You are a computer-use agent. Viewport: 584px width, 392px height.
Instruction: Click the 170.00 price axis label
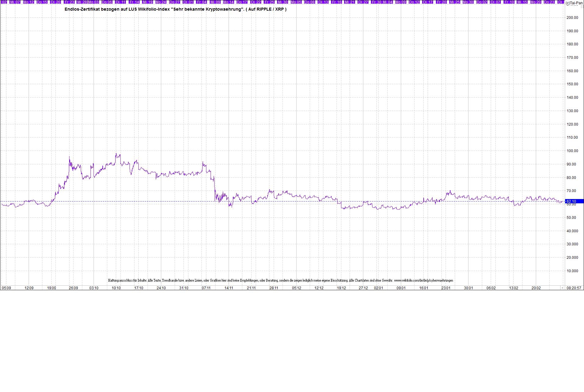[572, 57]
